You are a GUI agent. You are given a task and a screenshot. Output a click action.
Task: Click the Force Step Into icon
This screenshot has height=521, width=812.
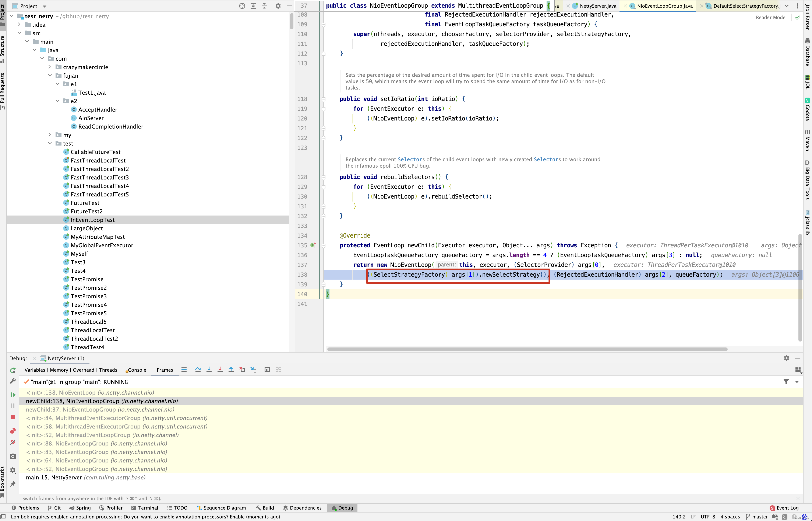pos(220,370)
